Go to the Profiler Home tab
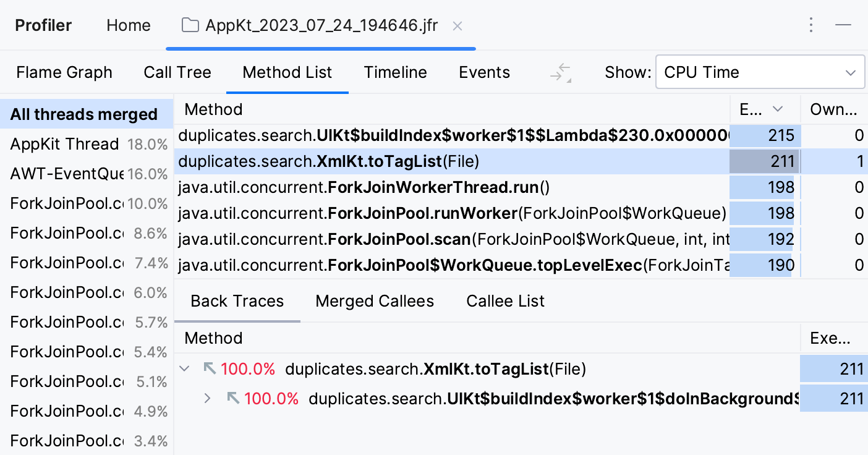Screen dimensions: 868x455 point(128,25)
